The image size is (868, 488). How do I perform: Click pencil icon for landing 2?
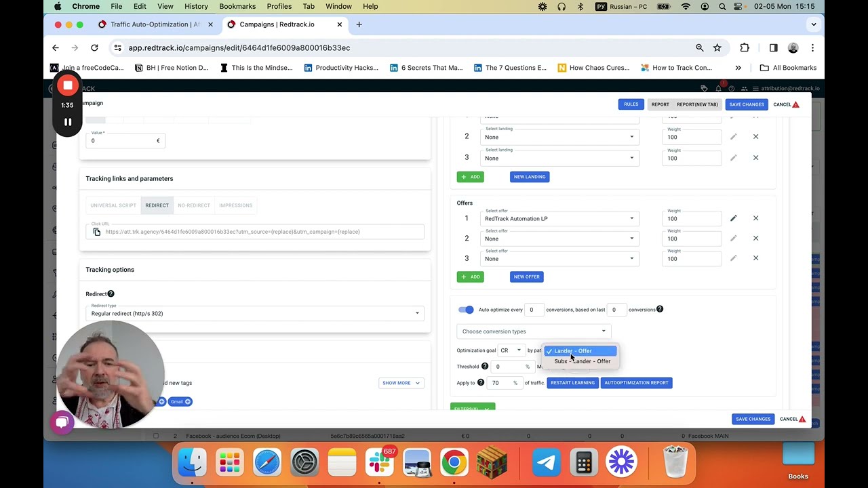(733, 137)
